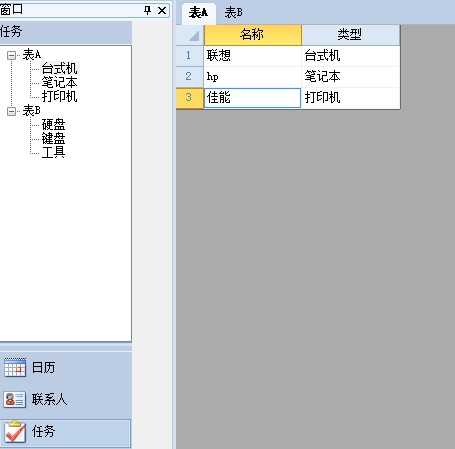Select the 笔记本 tree item
The height and width of the screenshot is (449, 455).
coord(60,82)
